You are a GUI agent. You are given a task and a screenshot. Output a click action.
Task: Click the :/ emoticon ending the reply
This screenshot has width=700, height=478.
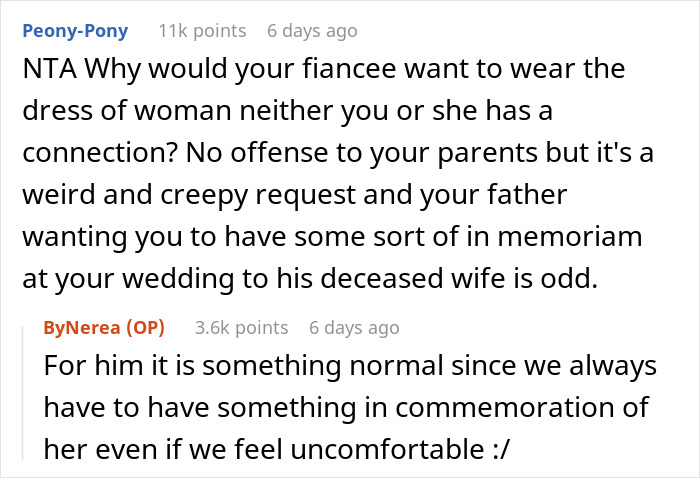point(501,450)
